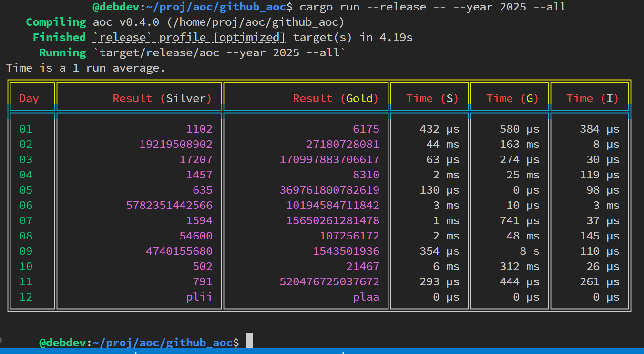Select the plaa gold result on day 12
The width and height of the screenshot is (644, 354).
point(366,297)
